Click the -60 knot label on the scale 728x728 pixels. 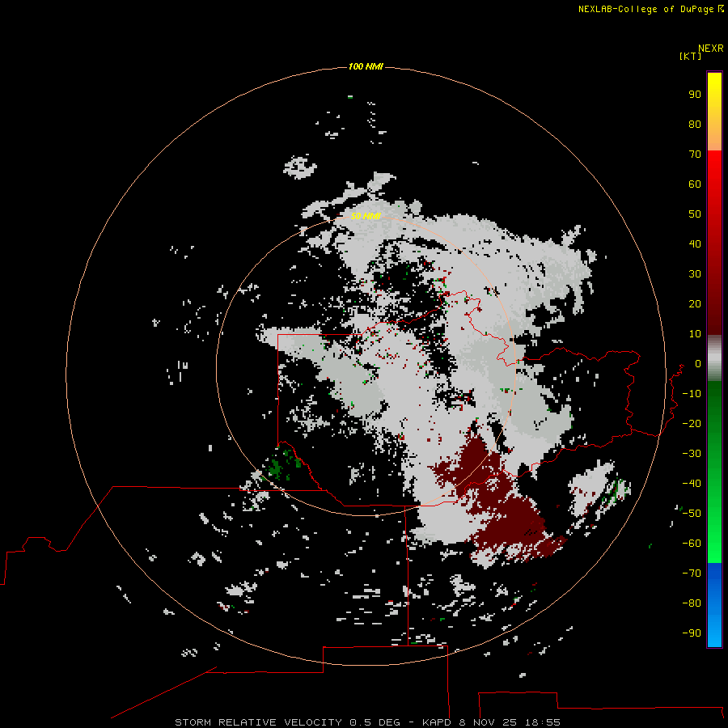(692, 544)
